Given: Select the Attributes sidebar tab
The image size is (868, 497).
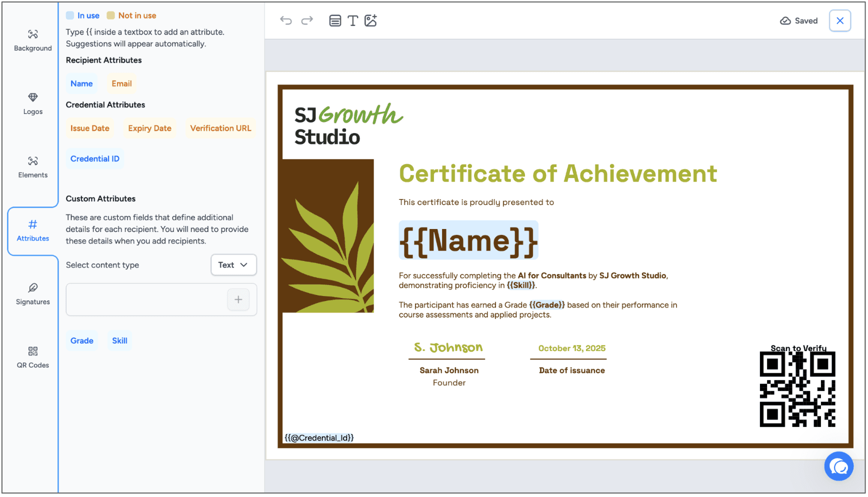Looking at the screenshot, I should 33,230.
